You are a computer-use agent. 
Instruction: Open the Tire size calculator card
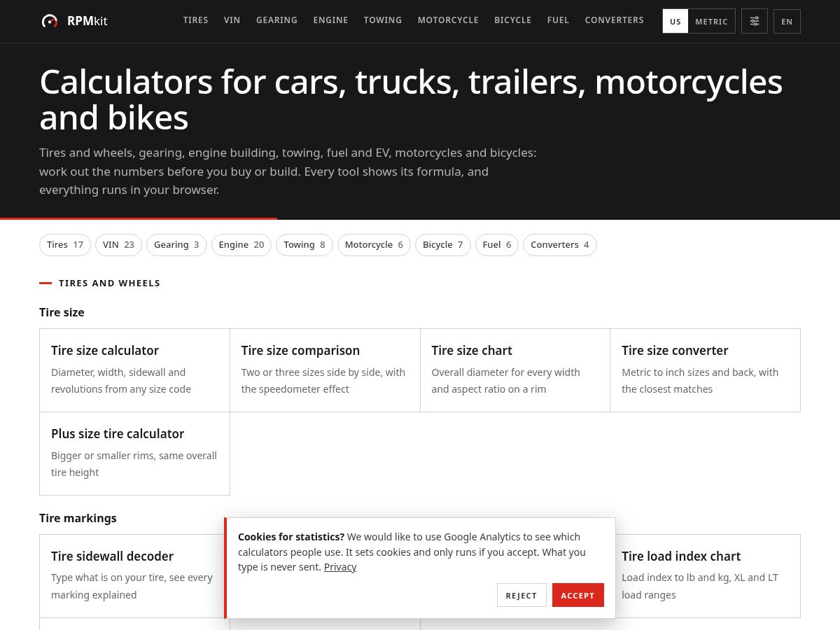click(x=134, y=370)
